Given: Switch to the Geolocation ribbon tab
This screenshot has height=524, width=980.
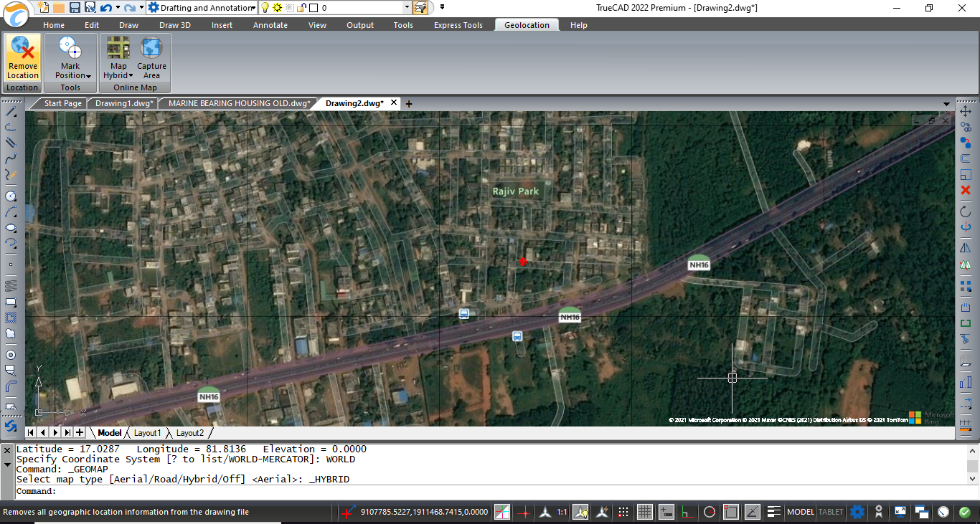Looking at the screenshot, I should pos(527,24).
